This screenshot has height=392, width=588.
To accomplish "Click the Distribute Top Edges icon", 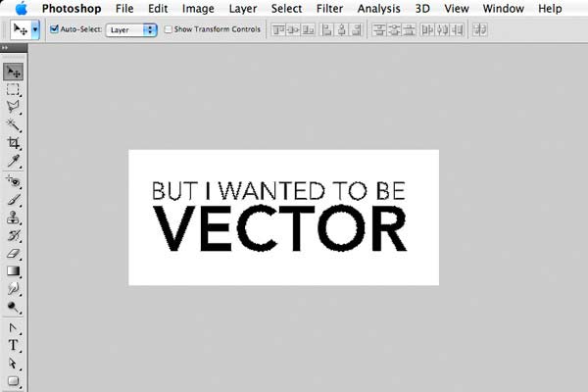I will click(x=379, y=29).
